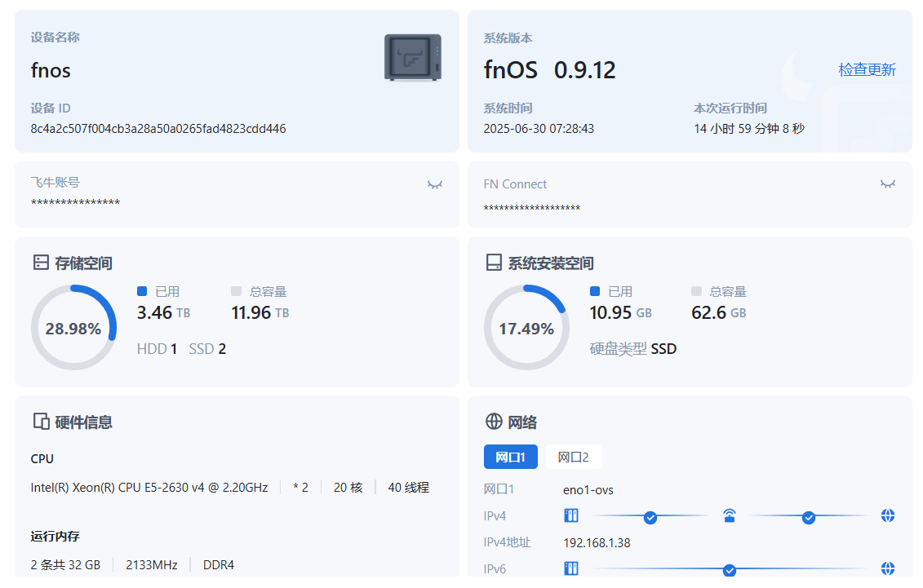Select the device name fnos
The height and width of the screenshot is (588, 923).
point(51,71)
